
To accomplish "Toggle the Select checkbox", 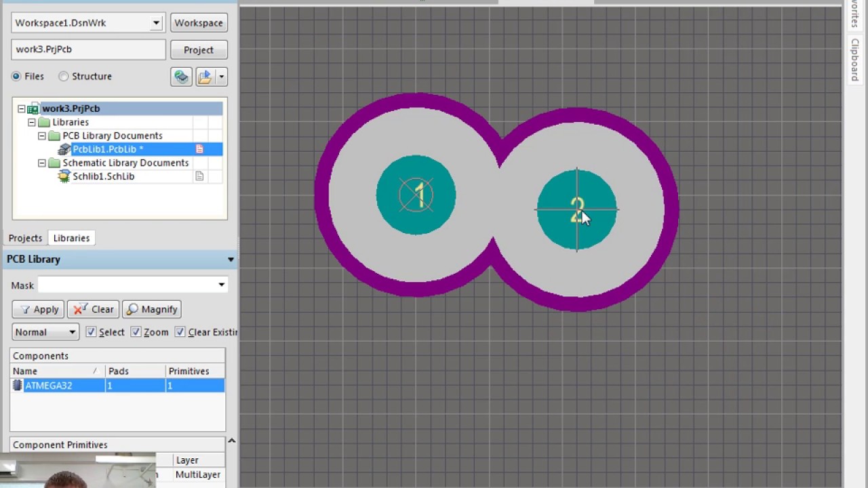I will [91, 332].
